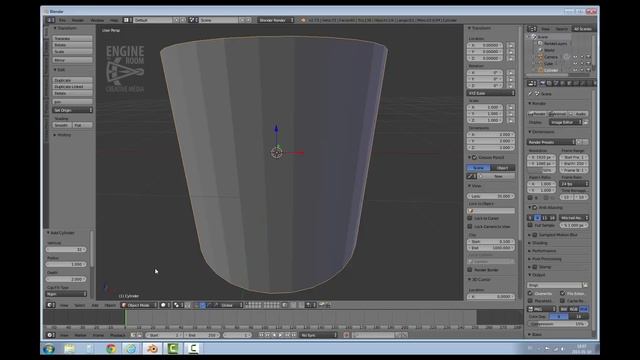The width and height of the screenshot is (640, 360).
Task: Adjust the Lens value slider
Action: coord(491,196)
